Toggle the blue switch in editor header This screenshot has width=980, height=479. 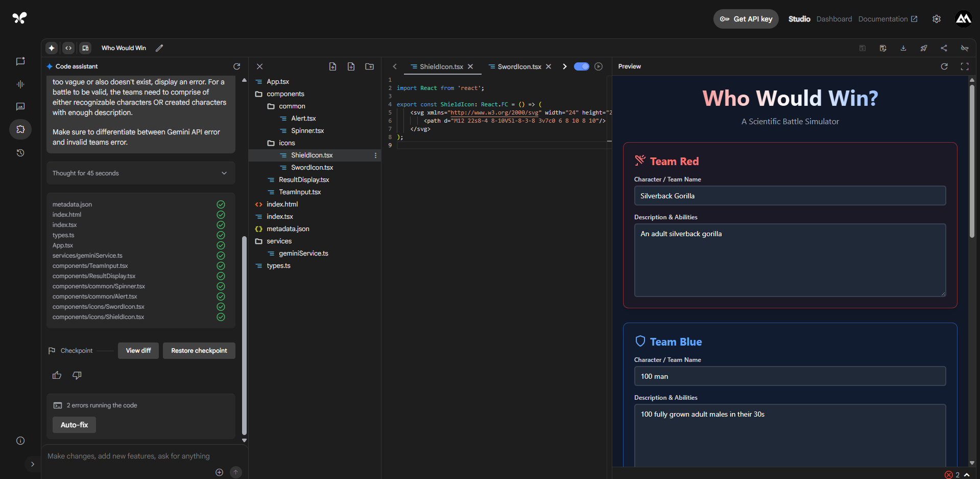tap(581, 66)
